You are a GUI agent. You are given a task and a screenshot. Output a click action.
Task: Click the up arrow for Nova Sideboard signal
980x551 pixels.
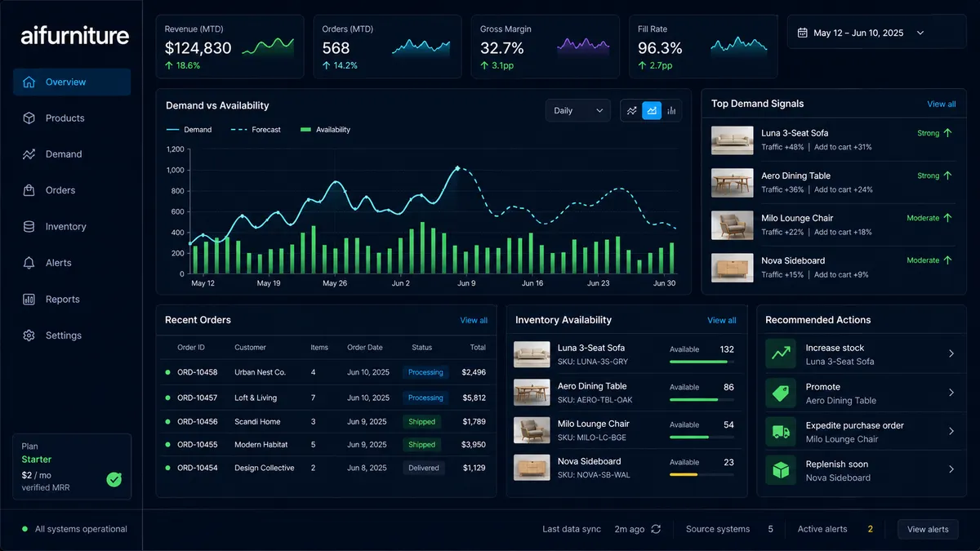pyautogui.click(x=948, y=260)
